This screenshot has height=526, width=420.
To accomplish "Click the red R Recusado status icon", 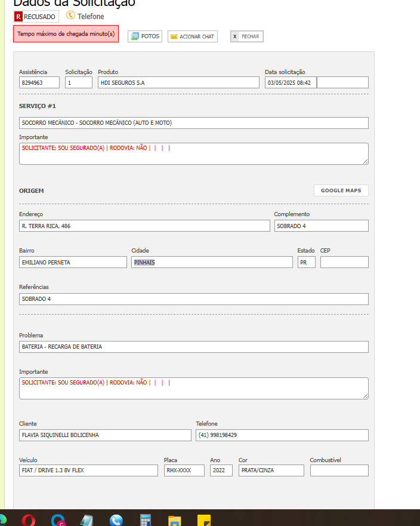I will tap(18, 17).
